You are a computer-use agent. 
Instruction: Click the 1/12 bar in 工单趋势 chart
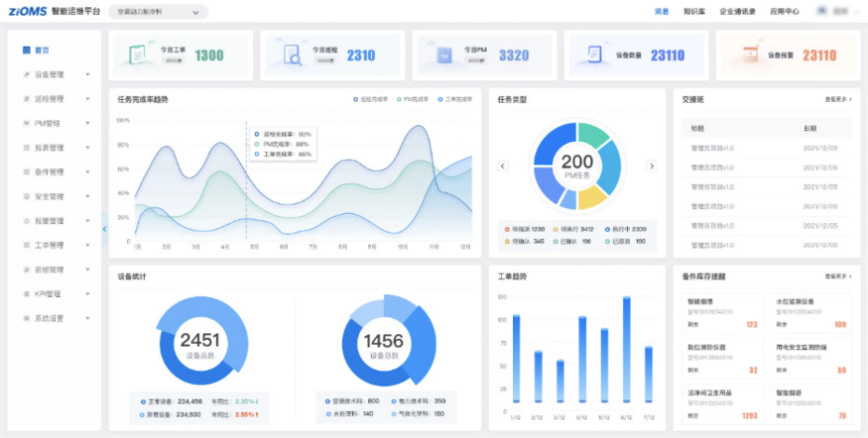coord(516,359)
